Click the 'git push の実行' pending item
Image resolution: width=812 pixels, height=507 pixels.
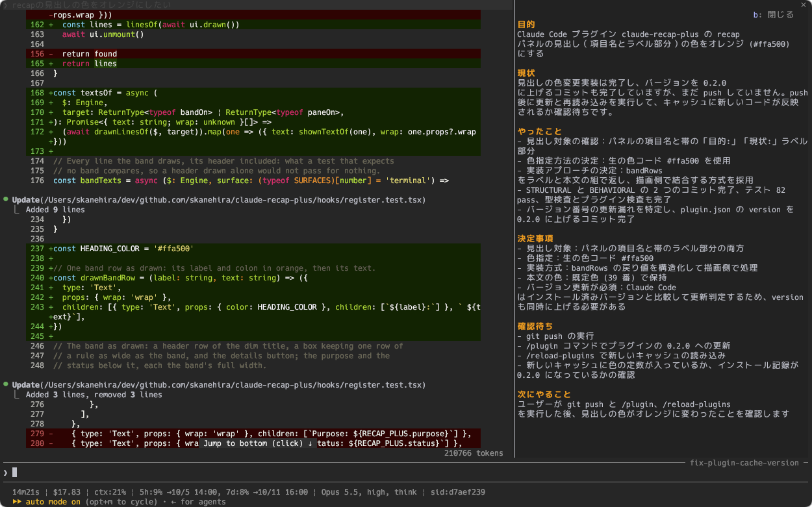pyautogui.click(x=555, y=336)
